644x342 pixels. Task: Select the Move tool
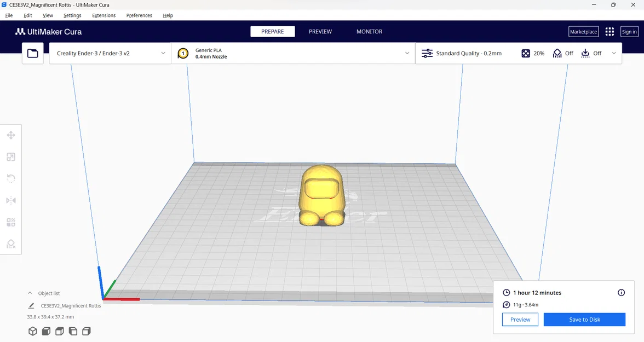point(11,135)
